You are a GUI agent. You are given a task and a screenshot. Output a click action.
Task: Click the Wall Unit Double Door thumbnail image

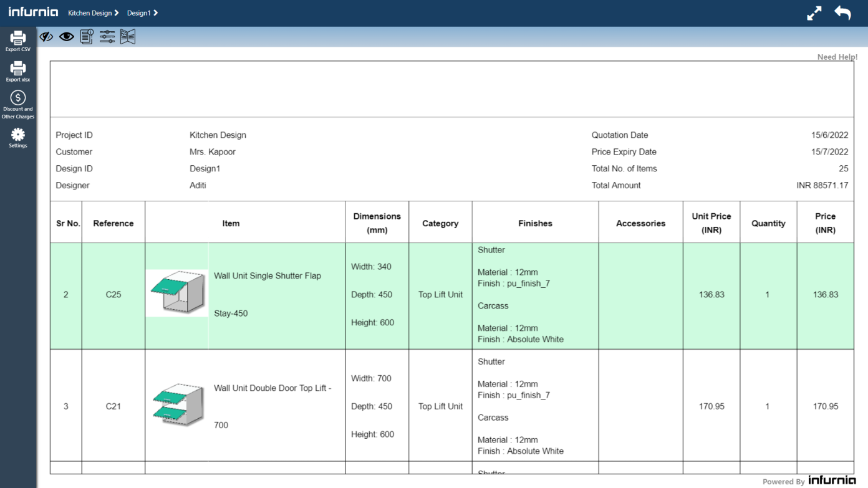point(177,406)
